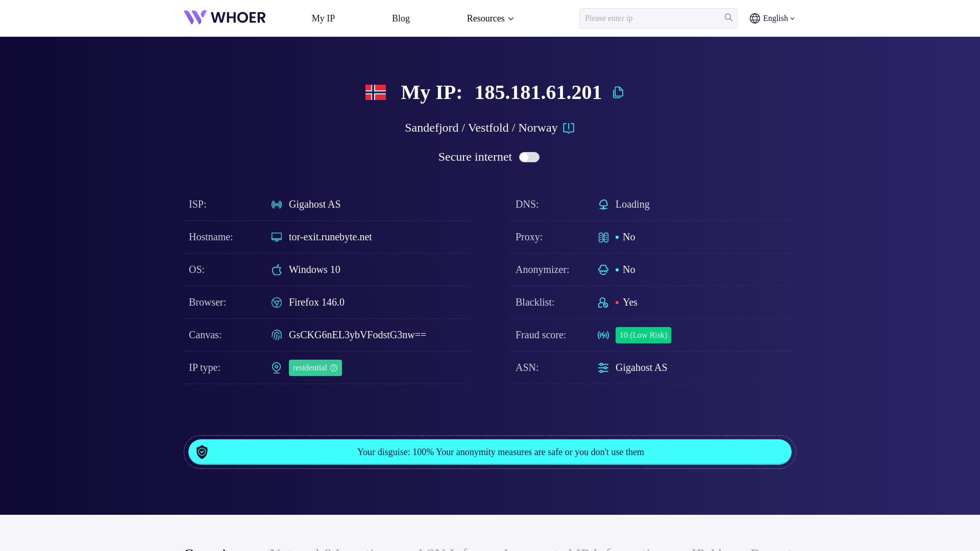
Task: Click the IP type location pin icon
Action: coord(277,368)
